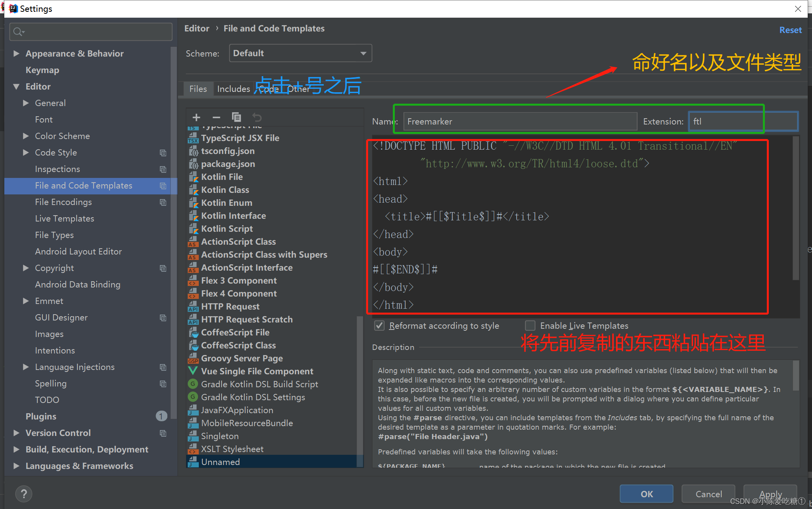Image resolution: width=812 pixels, height=509 pixels.
Task: Click the Flex 3 Component icon
Action: [x=193, y=280]
